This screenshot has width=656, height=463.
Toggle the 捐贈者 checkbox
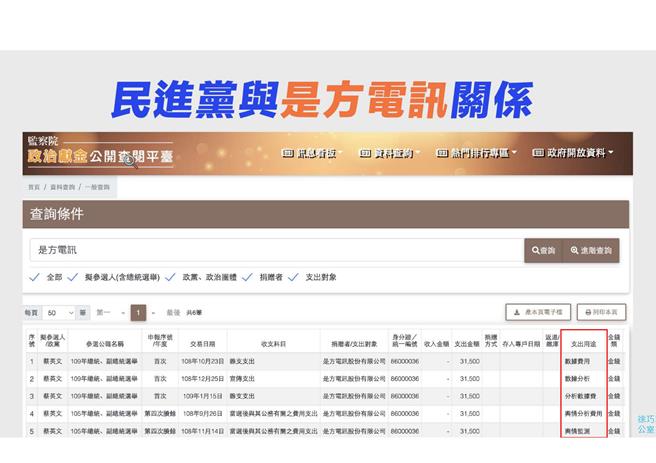[x=247, y=277]
